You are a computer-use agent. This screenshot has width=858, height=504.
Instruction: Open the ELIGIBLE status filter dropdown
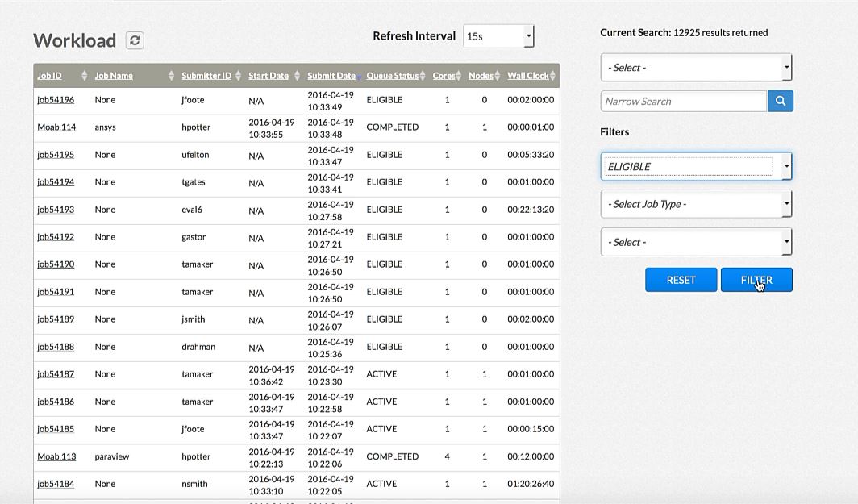696,166
